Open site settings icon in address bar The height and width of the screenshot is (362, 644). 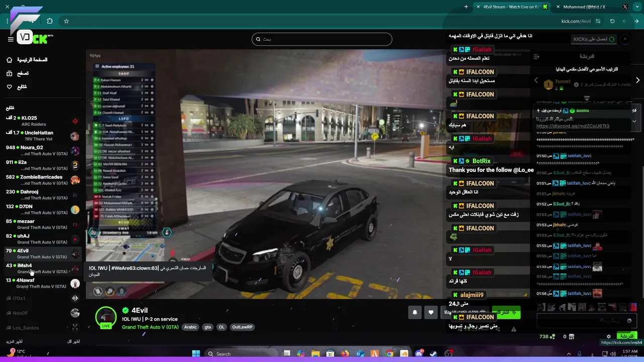[x=598, y=21]
